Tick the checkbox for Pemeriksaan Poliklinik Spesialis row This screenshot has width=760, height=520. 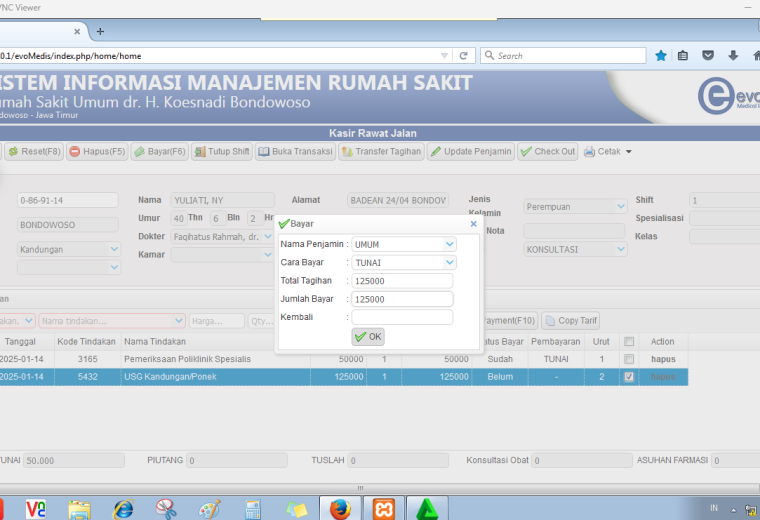(629, 359)
